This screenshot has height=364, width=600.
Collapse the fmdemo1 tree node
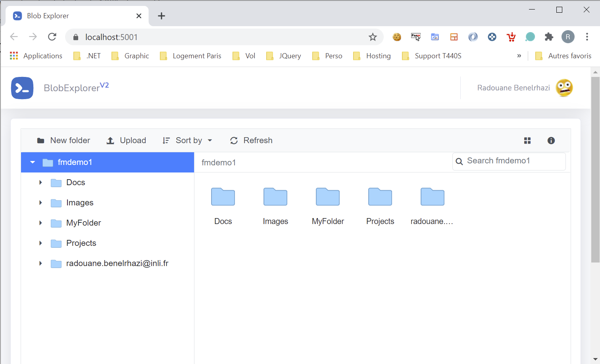pos(32,162)
